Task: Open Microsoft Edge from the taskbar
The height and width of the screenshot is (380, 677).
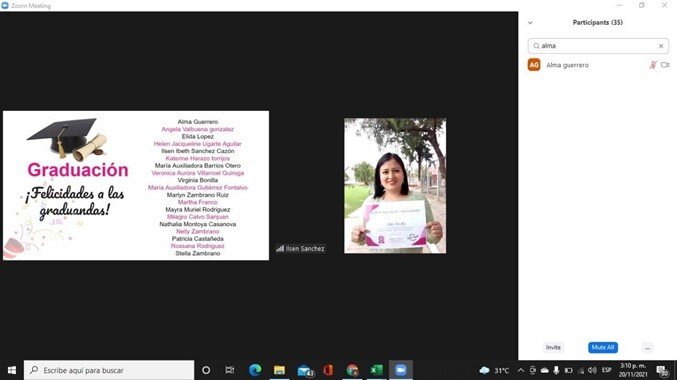Action: 255,370
